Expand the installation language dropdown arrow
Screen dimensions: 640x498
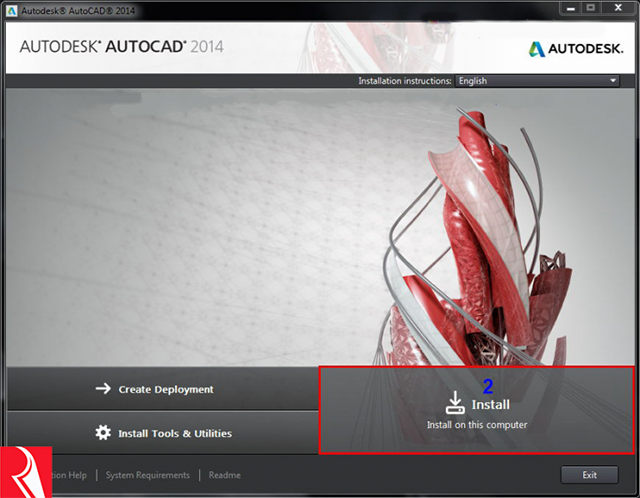click(612, 81)
